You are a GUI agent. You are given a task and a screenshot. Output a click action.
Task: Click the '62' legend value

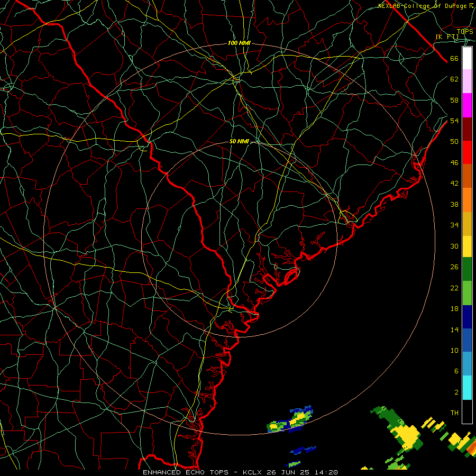454,79
